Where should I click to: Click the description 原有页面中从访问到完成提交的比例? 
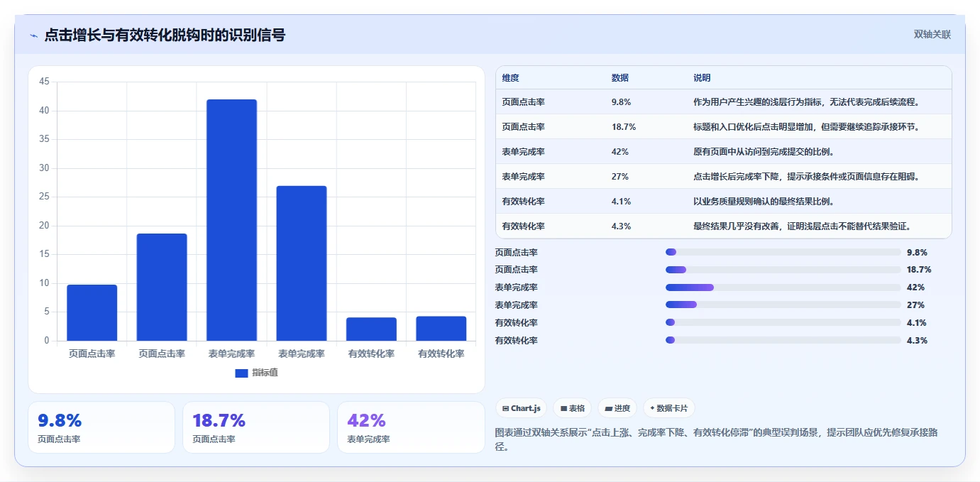pyautogui.click(x=765, y=152)
